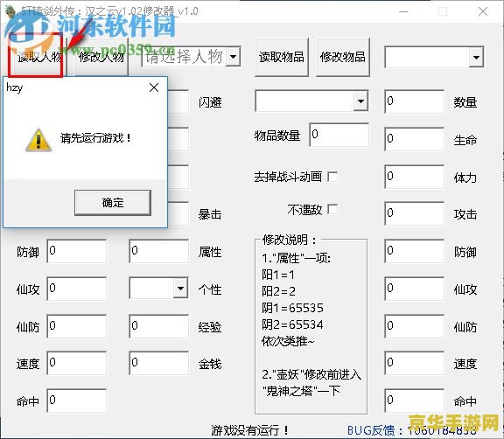Click the 确定 button in hzy dialog
This screenshot has width=504, height=439.
click(113, 203)
